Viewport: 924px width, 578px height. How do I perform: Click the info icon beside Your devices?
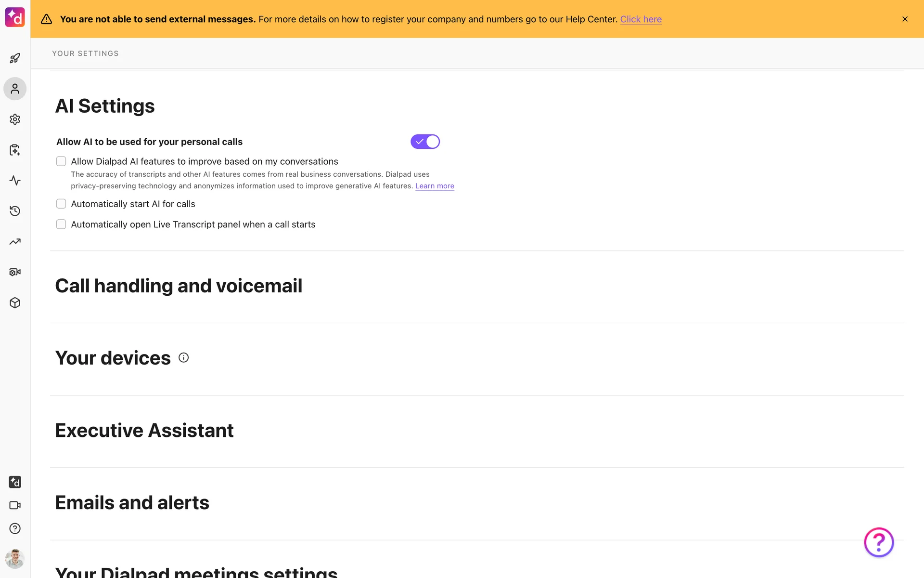pos(183,357)
